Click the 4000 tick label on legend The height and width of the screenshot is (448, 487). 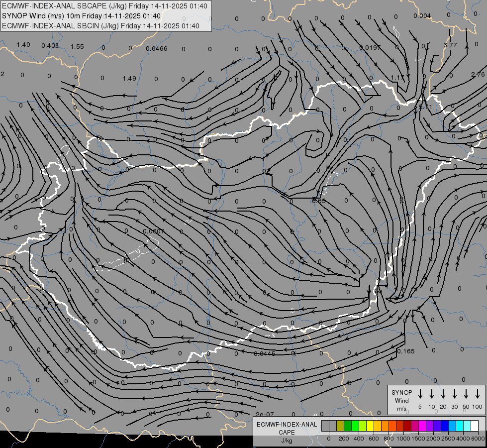click(x=463, y=439)
